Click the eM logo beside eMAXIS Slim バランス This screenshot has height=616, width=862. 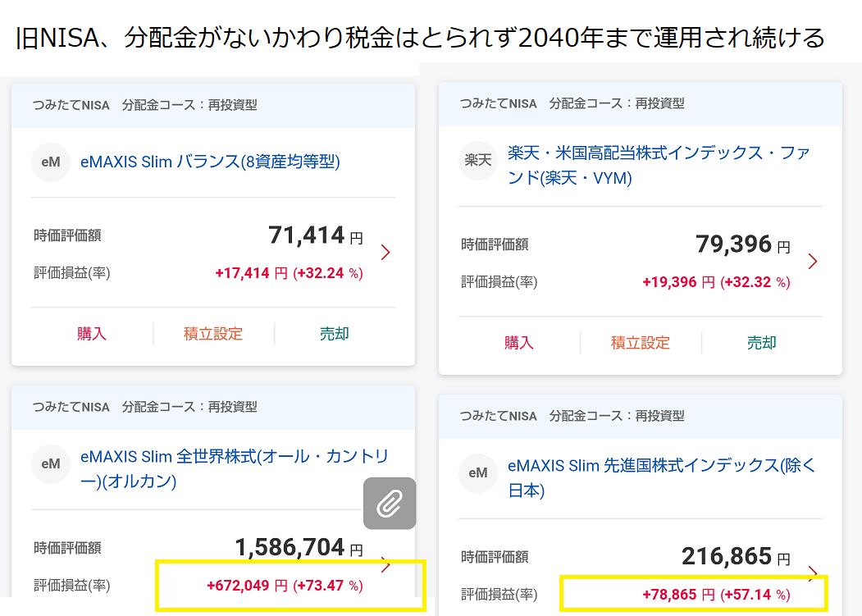51,162
